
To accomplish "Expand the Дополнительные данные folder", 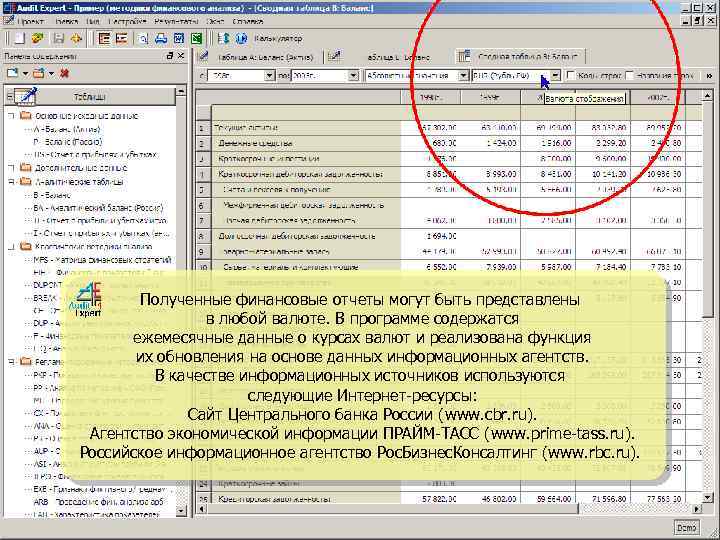I will [x=11, y=168].
